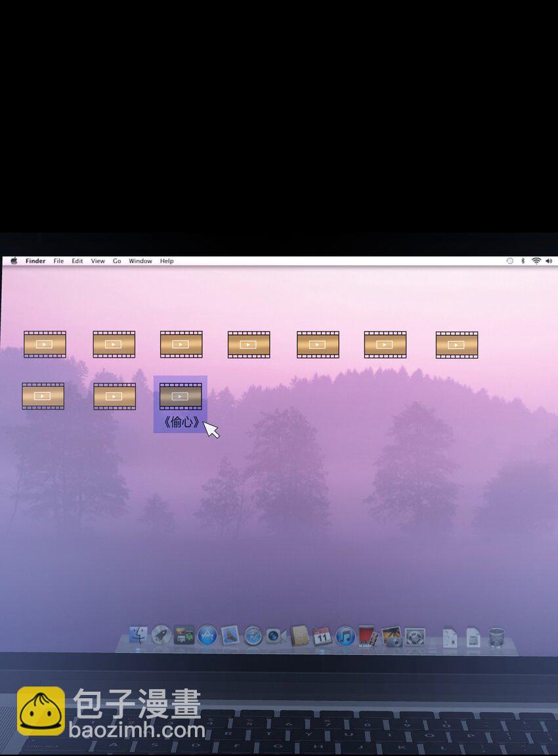
Task: Click the volume icon in menu bar
Action: pyautogui.click(x=549, y=261)
